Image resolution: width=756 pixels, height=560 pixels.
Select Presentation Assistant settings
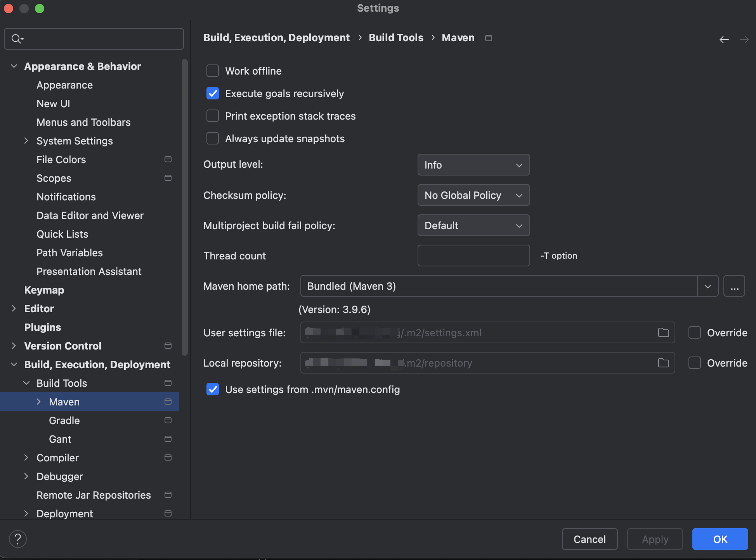(x=89, y=271)
